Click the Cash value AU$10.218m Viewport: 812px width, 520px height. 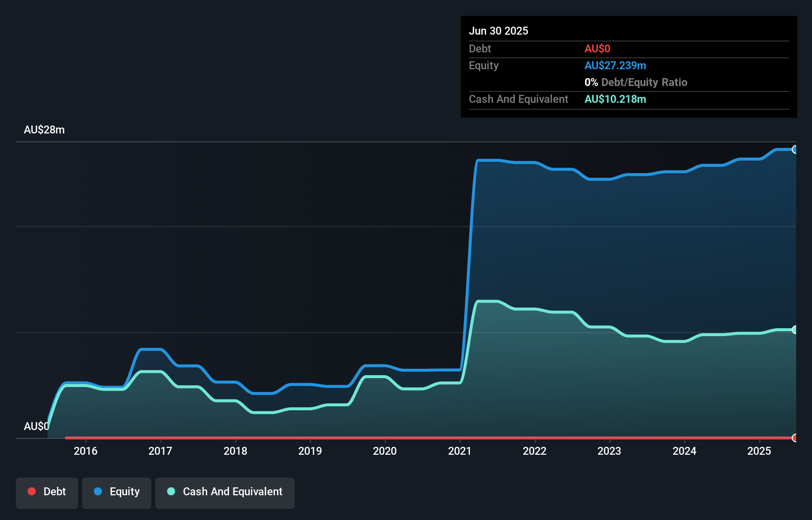coord(615,99)
